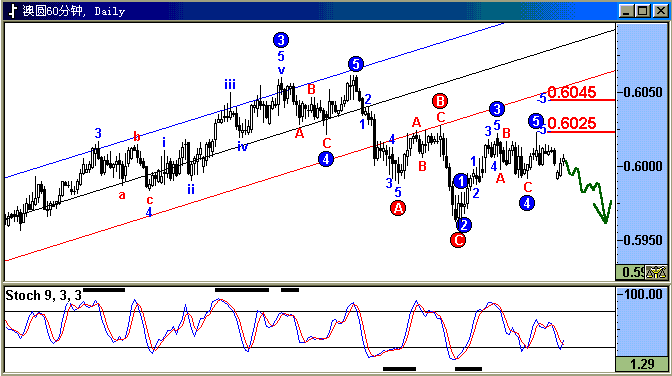Image resolution: width=672 pixels, height=376 pixels.
Task: Click the red lowercase a wave label
Action: [x=122, y=196]
